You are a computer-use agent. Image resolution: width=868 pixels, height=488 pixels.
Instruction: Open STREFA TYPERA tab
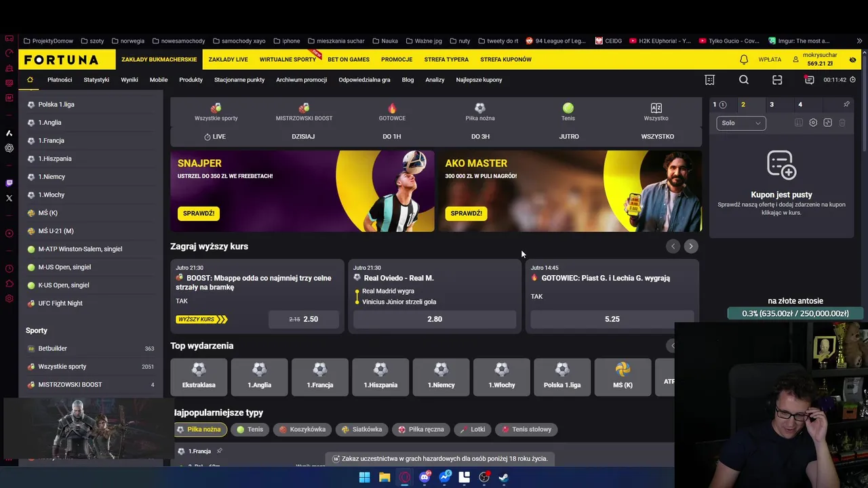tap(446, 60)
